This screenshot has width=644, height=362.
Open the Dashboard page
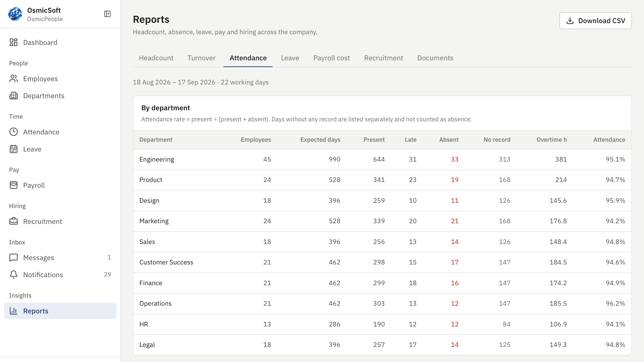click(60, 43)
